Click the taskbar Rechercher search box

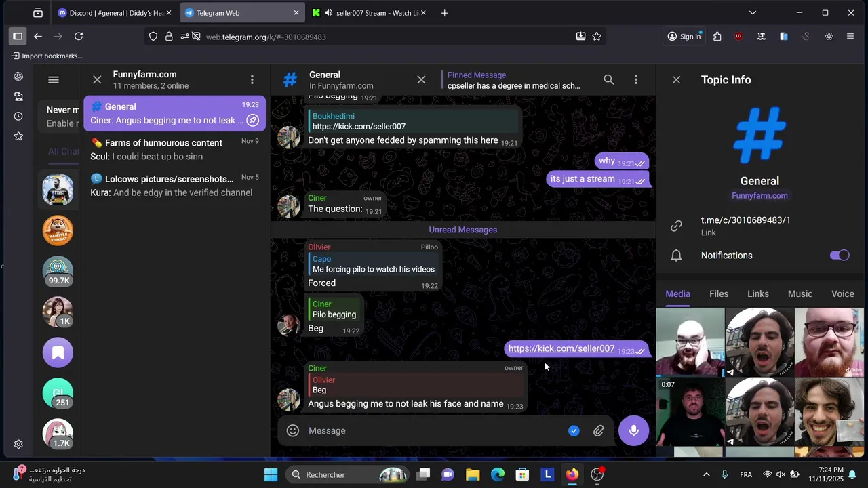coord(347,474)
